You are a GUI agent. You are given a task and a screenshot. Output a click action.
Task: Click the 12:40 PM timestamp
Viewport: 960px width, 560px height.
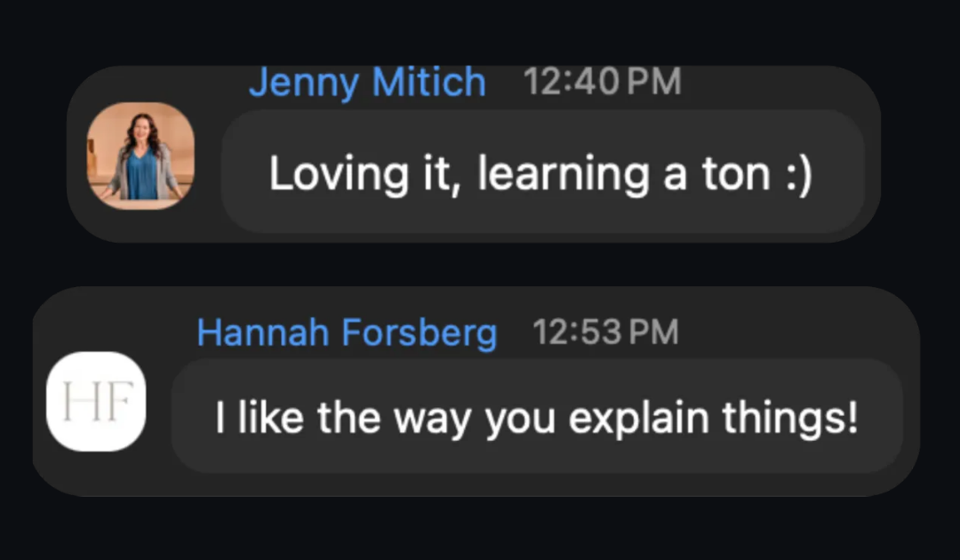tap(603, 82)
